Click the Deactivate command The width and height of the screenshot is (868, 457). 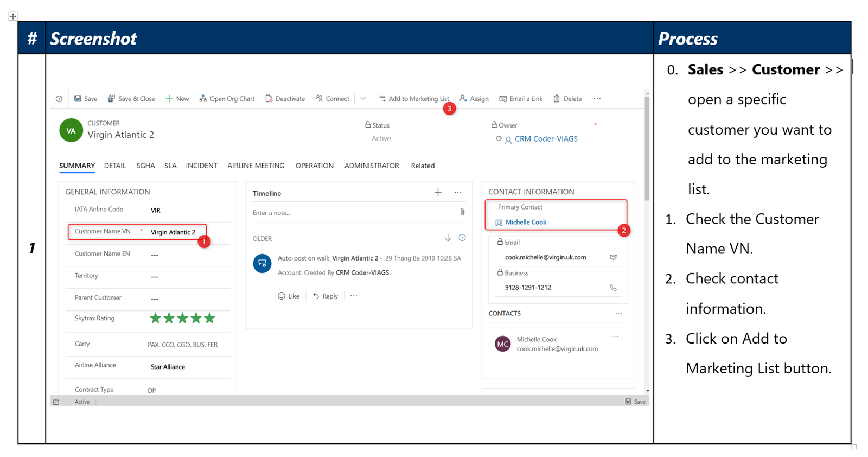tap(285, 99)
